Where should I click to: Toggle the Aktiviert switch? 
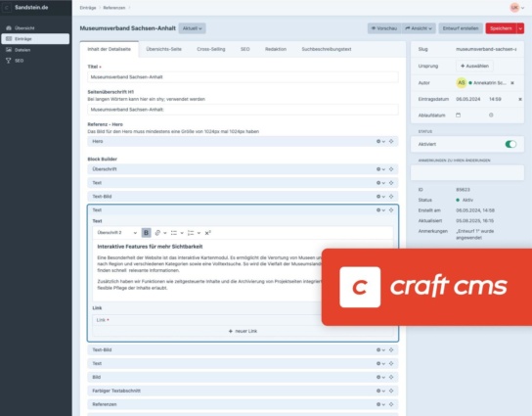[510, 144]
